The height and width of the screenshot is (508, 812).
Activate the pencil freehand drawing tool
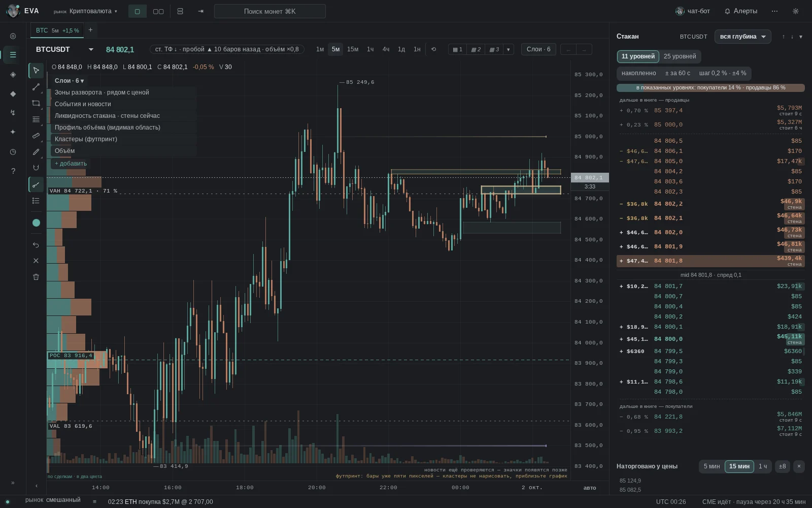click(36, 151)
